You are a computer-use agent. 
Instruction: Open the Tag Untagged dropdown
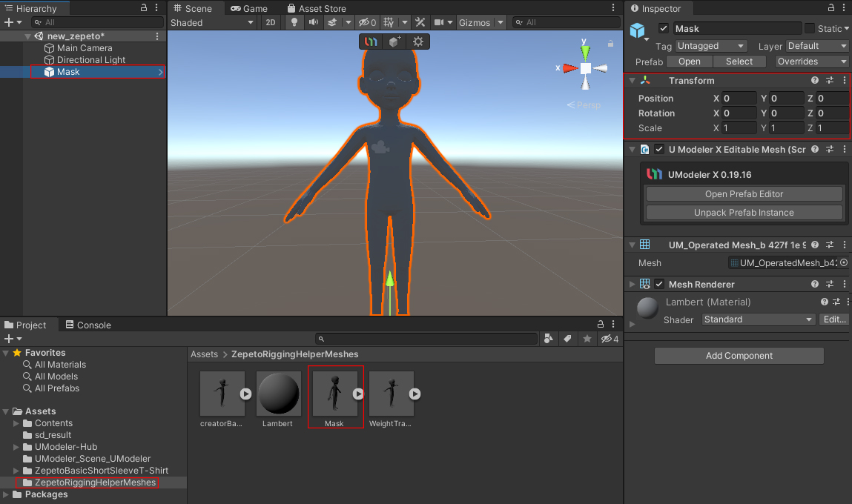[x=710, y=46]
